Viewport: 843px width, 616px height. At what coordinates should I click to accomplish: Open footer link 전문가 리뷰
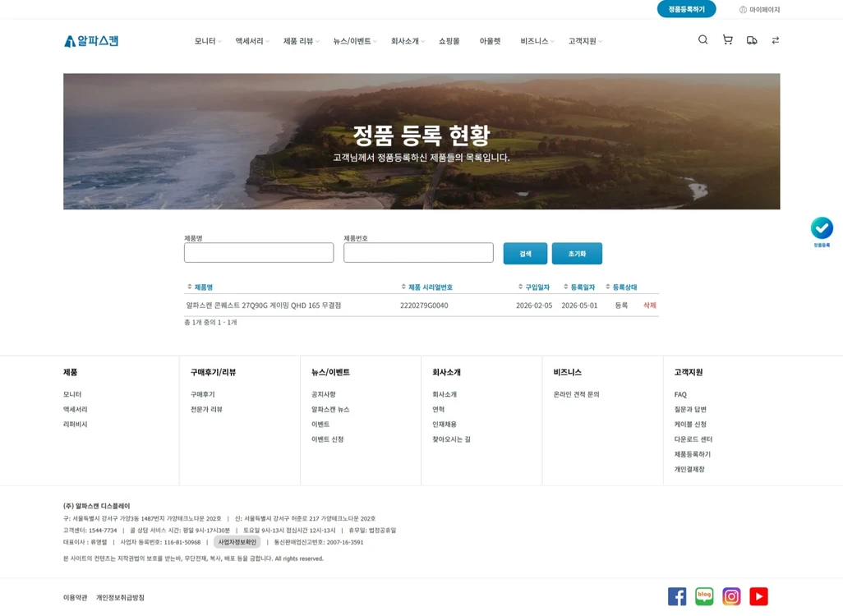click(206, 410)
